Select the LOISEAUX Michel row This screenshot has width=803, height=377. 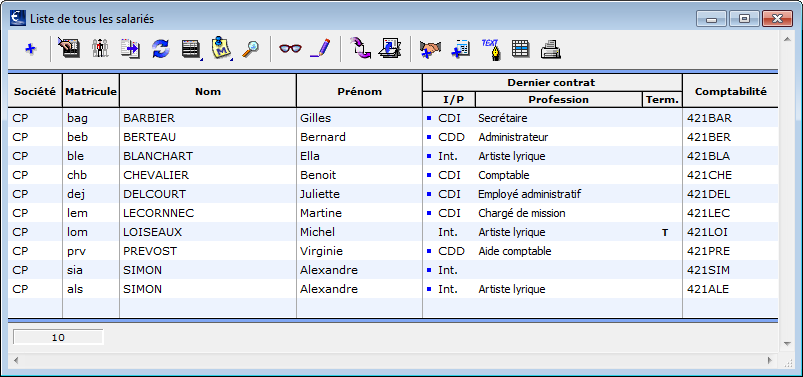393,232
